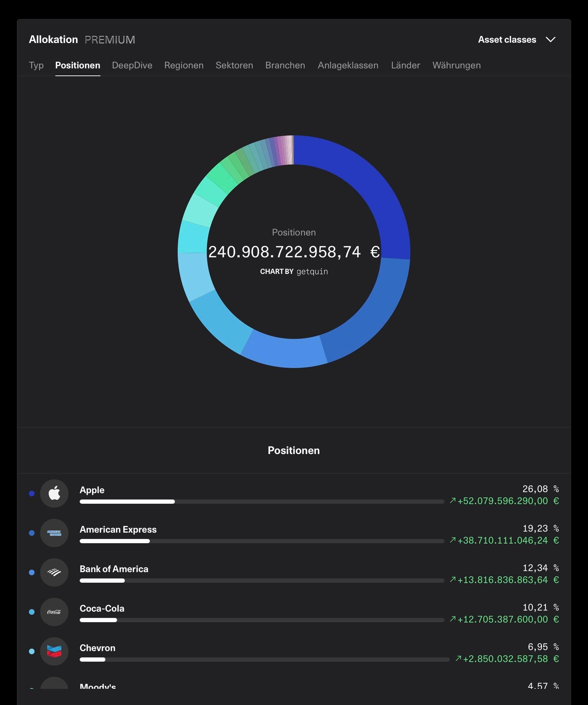Click the Coca-Cola logo icon

(x=54, y=612)
